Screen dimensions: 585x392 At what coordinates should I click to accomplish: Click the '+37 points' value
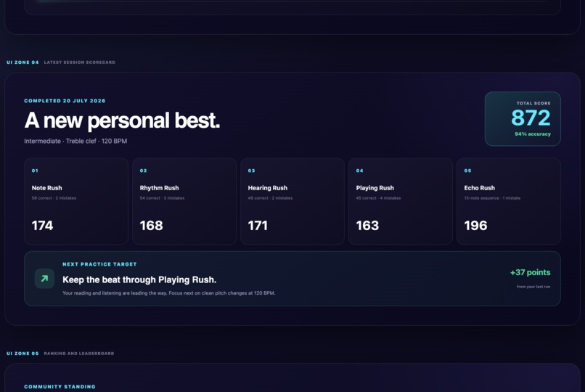coord(530,273)
